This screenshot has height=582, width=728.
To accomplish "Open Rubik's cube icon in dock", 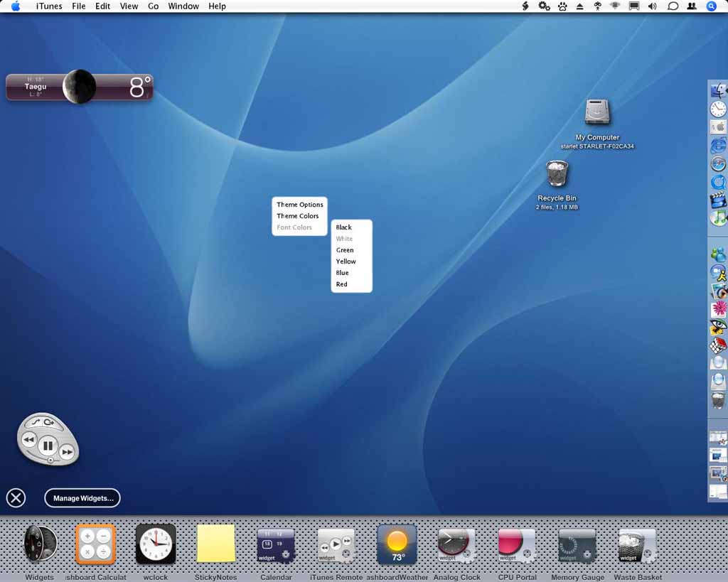I will click(718, 345).
